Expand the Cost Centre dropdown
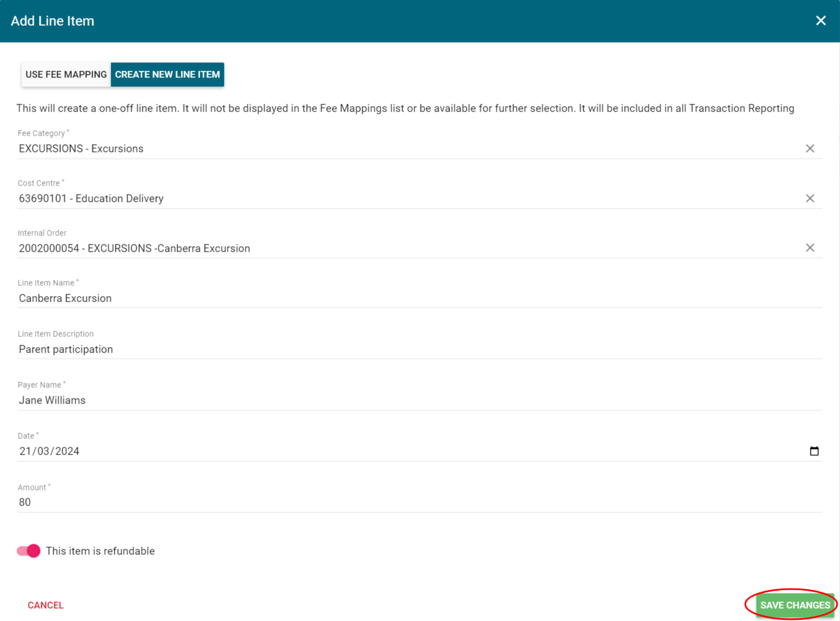This screenshot has width=840, height=621. coord(393,198)
